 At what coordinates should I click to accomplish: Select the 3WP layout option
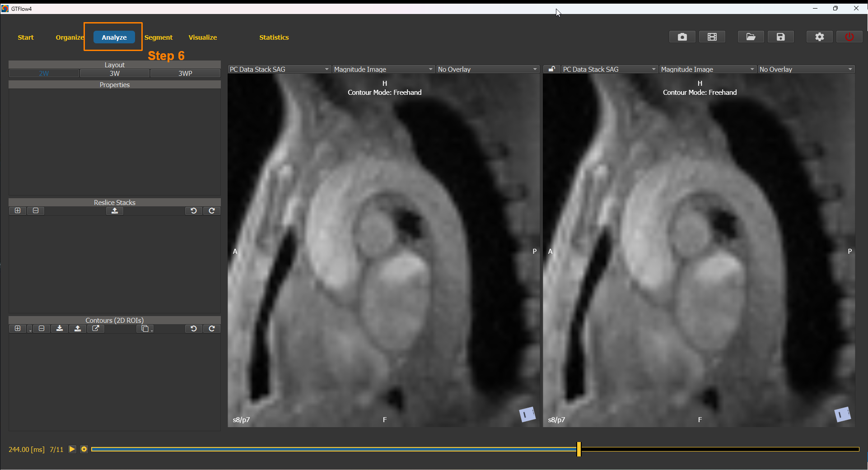click(185, 73)
